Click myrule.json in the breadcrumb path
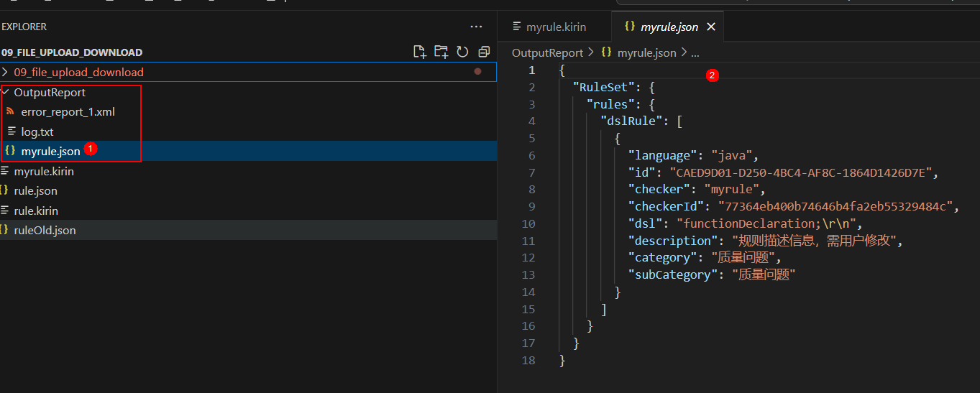Screen dimensions: 980x393 646,52
